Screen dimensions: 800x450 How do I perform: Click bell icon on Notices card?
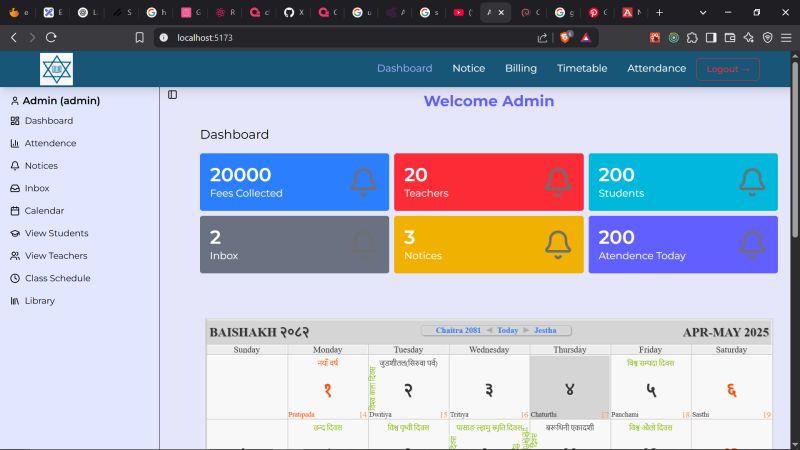pyautogui.click(x=558, y=245)
